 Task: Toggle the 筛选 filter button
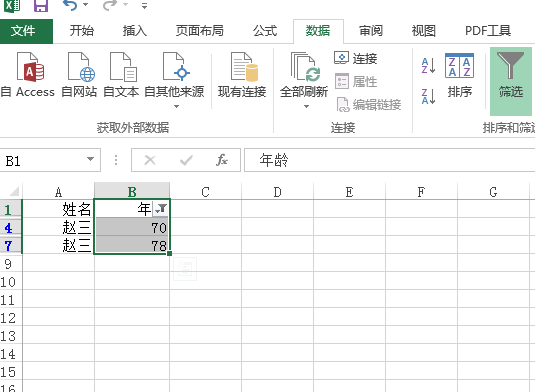(x=511, y=81)
